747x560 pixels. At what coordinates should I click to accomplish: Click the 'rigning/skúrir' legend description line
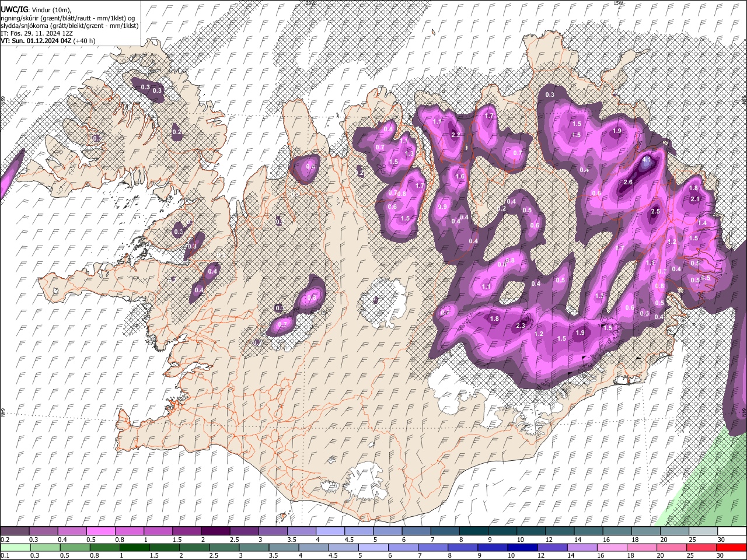pyautogui.click(x=68, y=18)
